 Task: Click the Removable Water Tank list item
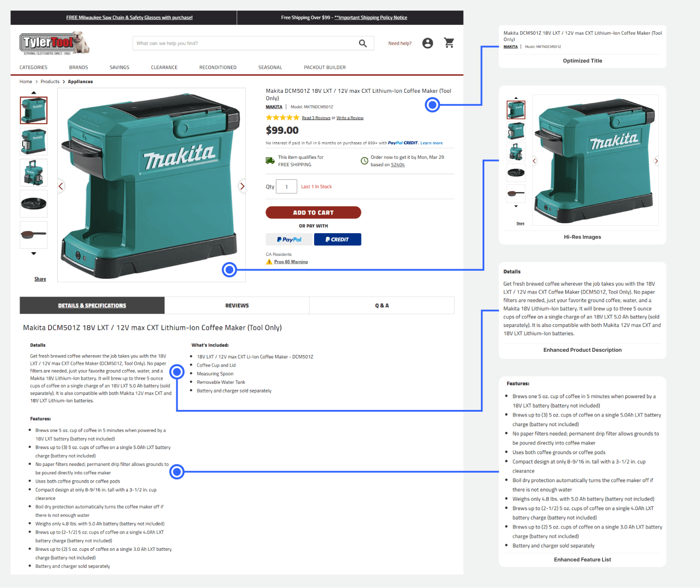[221, 382]
